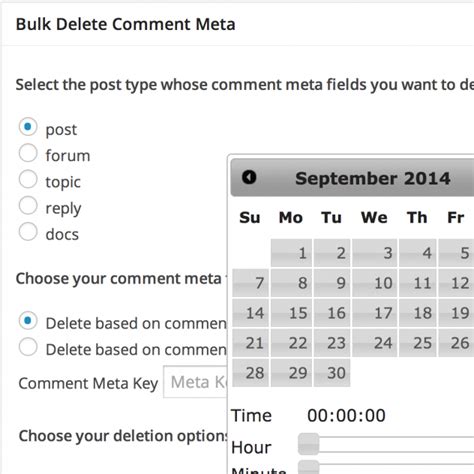Select September 28 date cell

(x=251, y=373)
